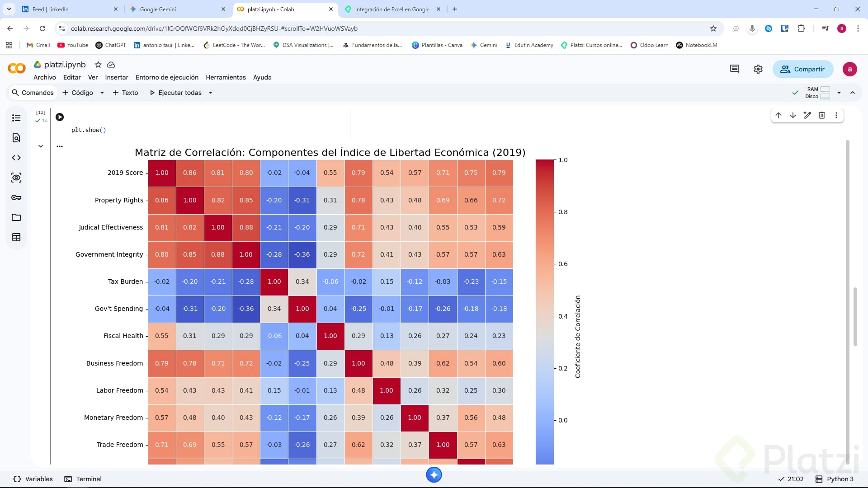Screen dimensions: 868x488
Task: Open find and replace sidebar icon
Action: (16, 138)
